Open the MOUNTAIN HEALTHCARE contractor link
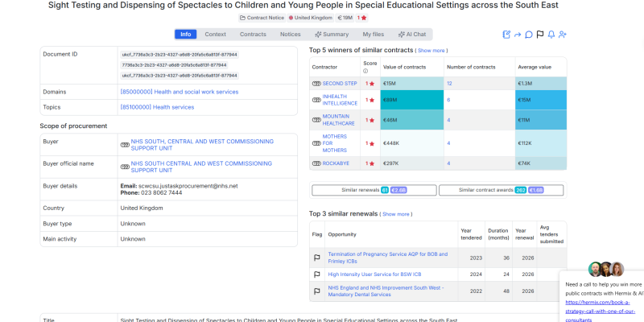This screenshot has width=644, height=322. pyautogui.click(x=338, y=120)
